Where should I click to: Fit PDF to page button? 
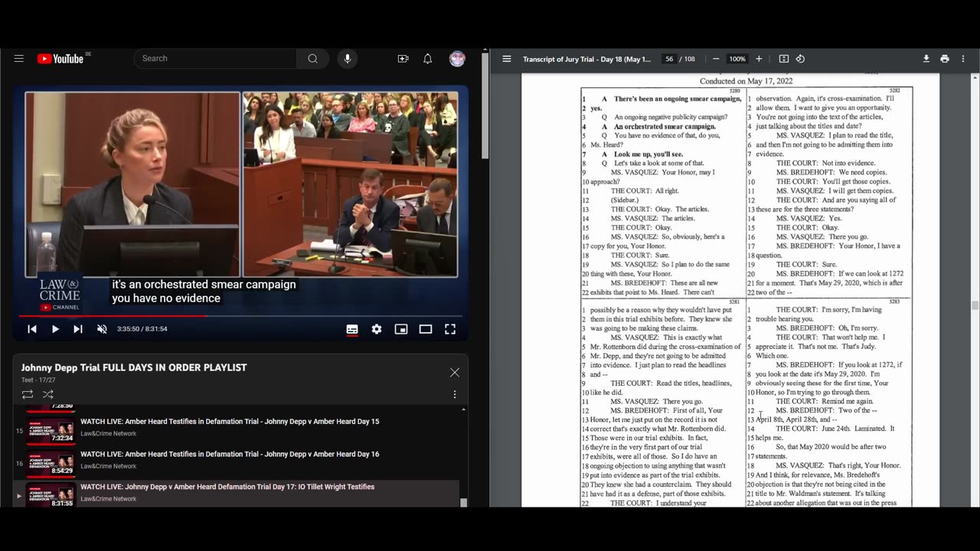click(784, 59)
